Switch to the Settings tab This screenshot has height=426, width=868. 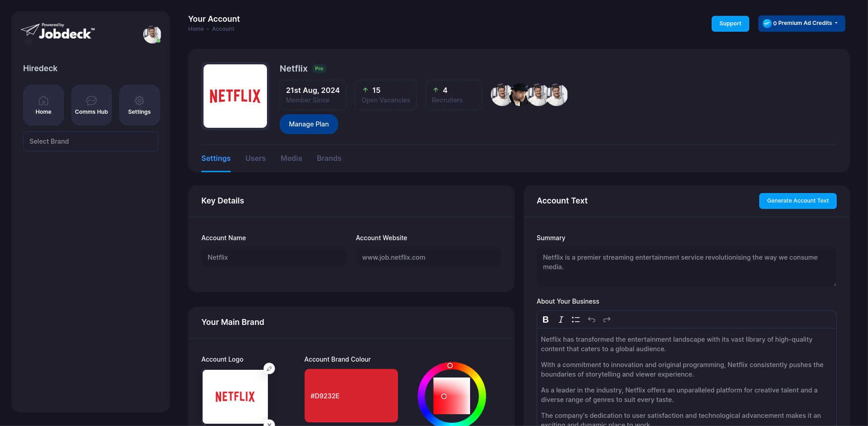[216, 158]
